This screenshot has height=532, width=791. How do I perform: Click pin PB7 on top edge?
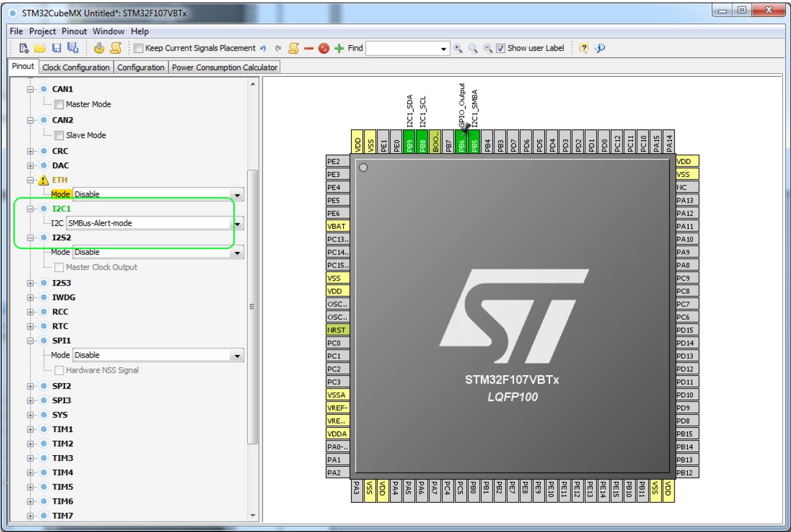pyautogui.click(x=449, y=142)
